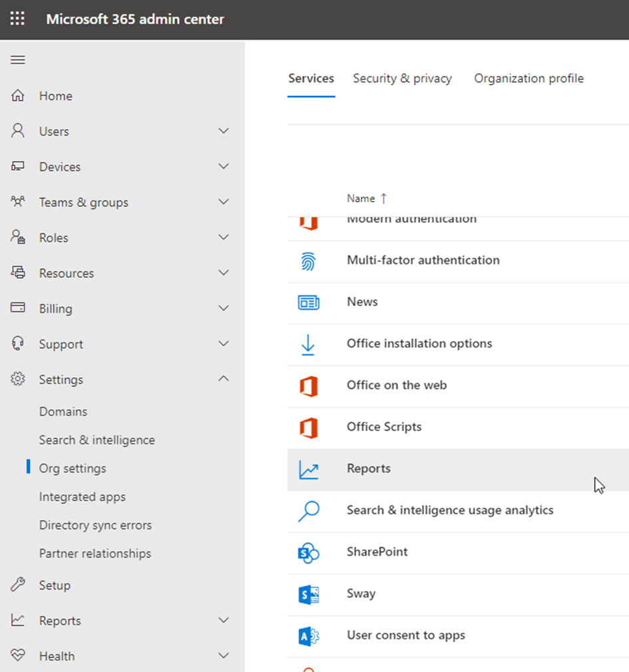Switch to the Security & privacy tab
Screen dimensions: 629x672
point(402,79)
